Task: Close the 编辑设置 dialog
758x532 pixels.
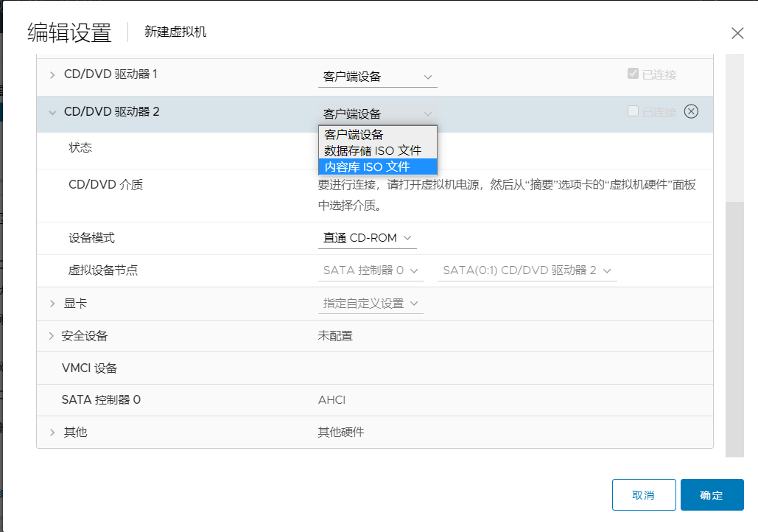Action: [x=737, y=33]
